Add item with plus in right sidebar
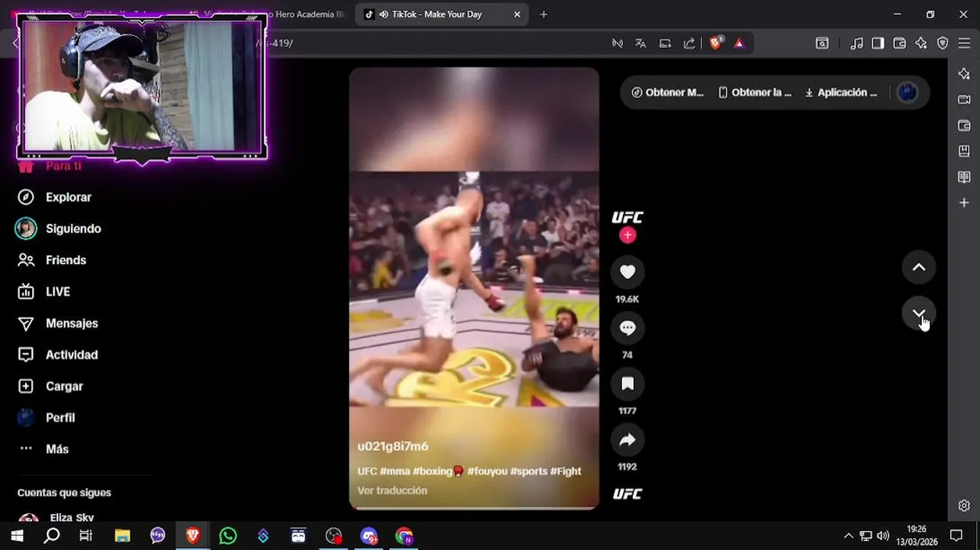The height and width of the screenshot is (550, 980). click(x=964, y=202)
